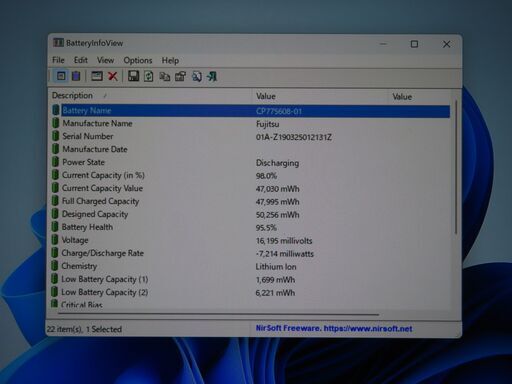Select the Battery Name row
This screenshot has width=512, height=384.
tap(251, 111)
